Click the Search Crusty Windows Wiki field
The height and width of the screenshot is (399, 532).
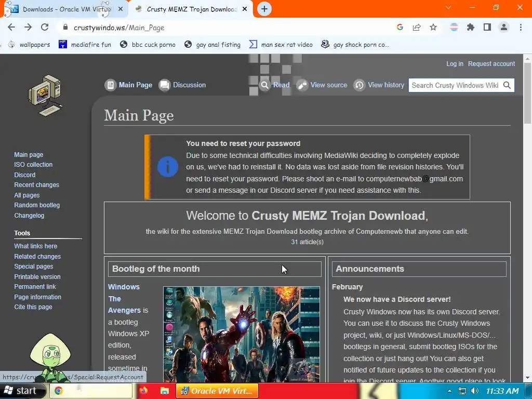[455, 85]
